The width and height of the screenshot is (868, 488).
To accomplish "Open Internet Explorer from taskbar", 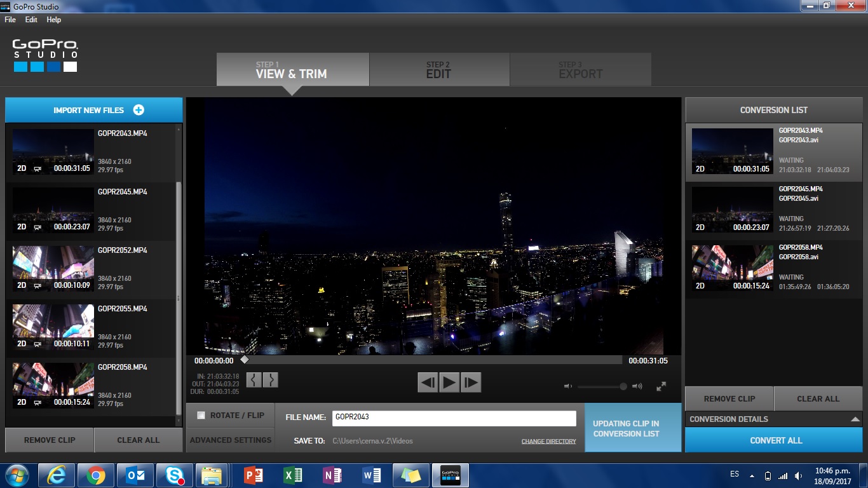I will pyautogui.click(x=57, y=475).
